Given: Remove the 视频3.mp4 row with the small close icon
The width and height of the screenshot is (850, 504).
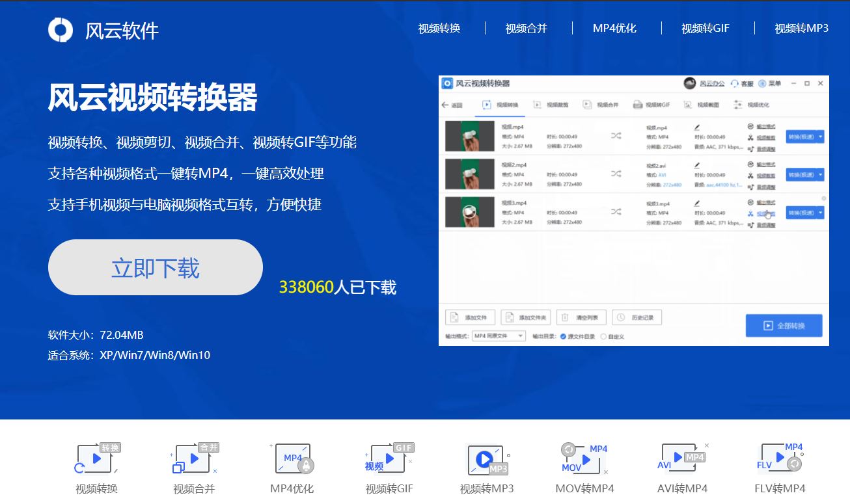Looking at the screenshot, I should pyautogui.click(x=824, y=198).
